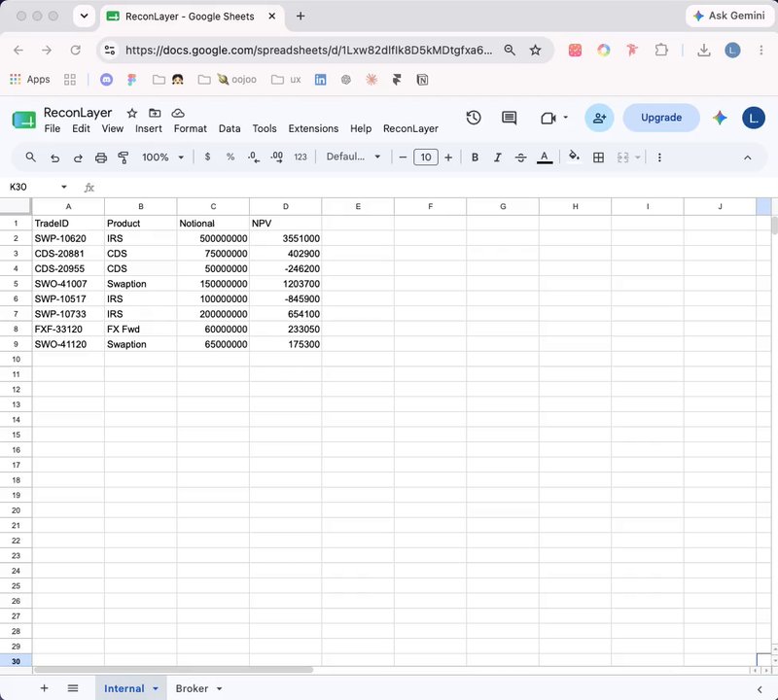Image resolution: width=778 pixels, height=700 pixels.
Task: Click the paint format roller icon
Action: coord(124,157)
